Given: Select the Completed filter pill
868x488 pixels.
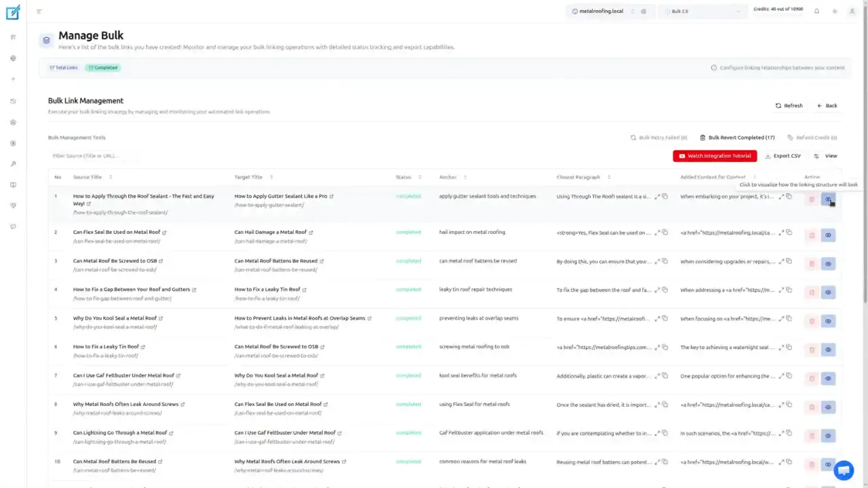Looking at the screenshot, I should pyautogui.click(x=102, y=67).
